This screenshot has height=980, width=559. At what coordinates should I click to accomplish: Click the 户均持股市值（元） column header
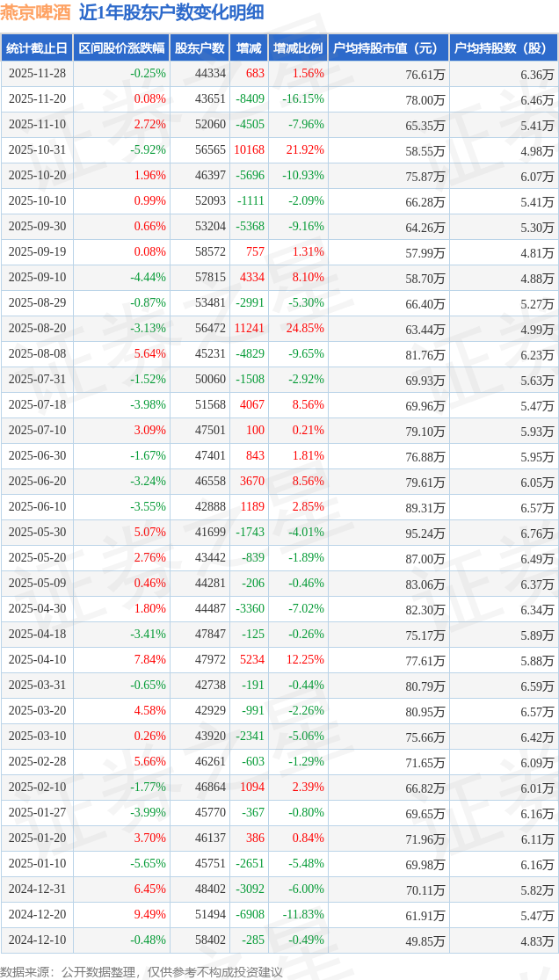[x=388, y=48]
